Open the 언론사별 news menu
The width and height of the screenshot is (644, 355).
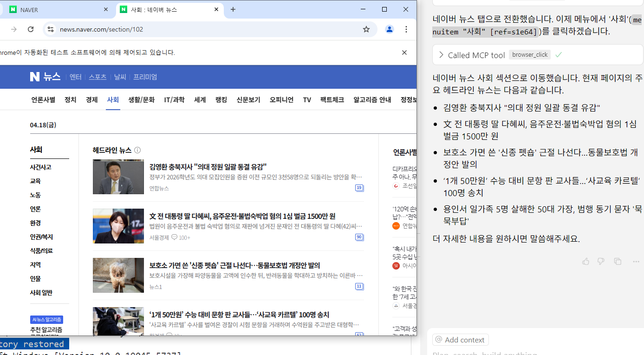[43, 99]
